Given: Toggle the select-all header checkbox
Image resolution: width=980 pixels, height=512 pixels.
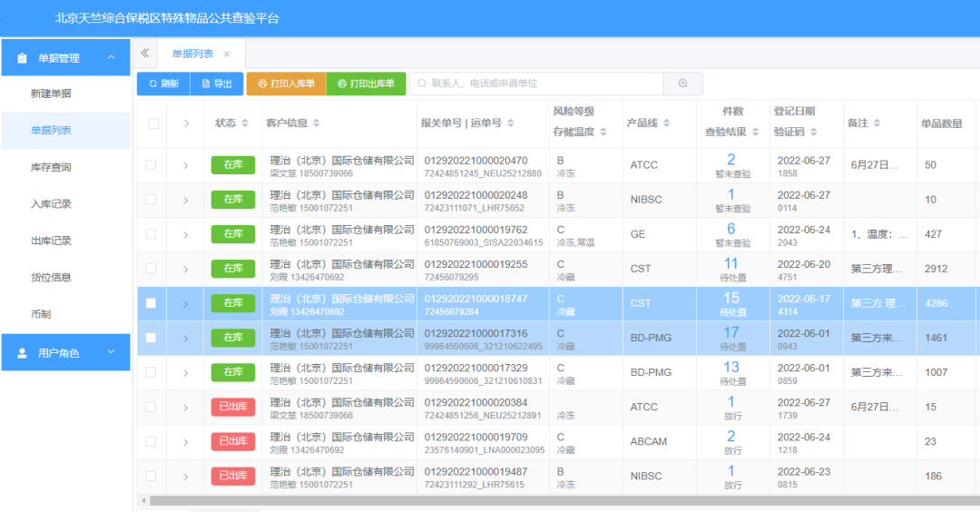Looking at the screenshot, I should click(x=153, y=123).
